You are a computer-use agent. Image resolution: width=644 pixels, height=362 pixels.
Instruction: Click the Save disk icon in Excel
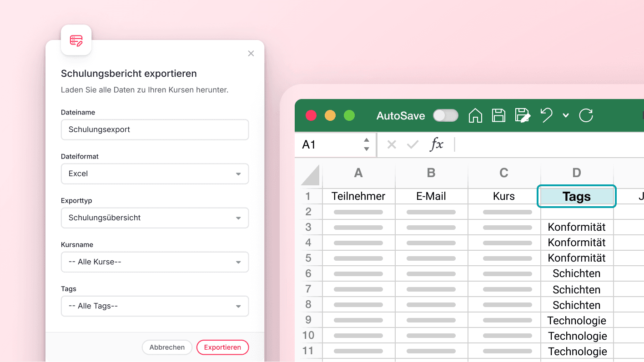498,115
